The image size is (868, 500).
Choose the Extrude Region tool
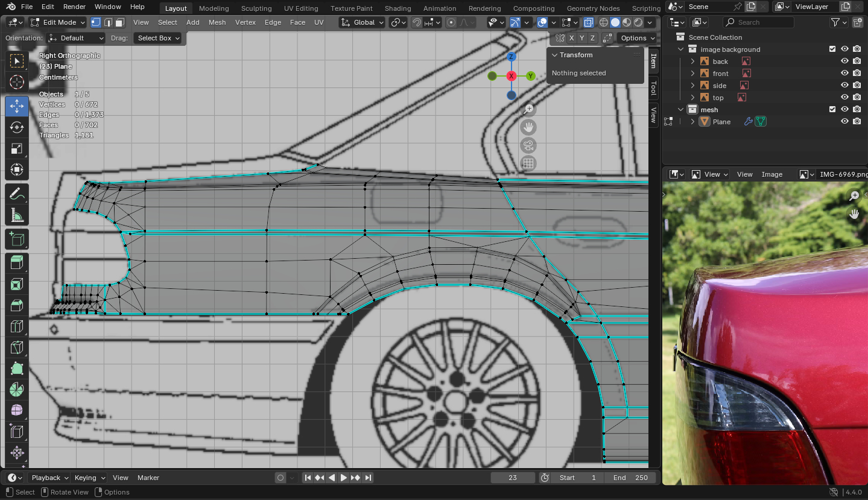(17, 262)
